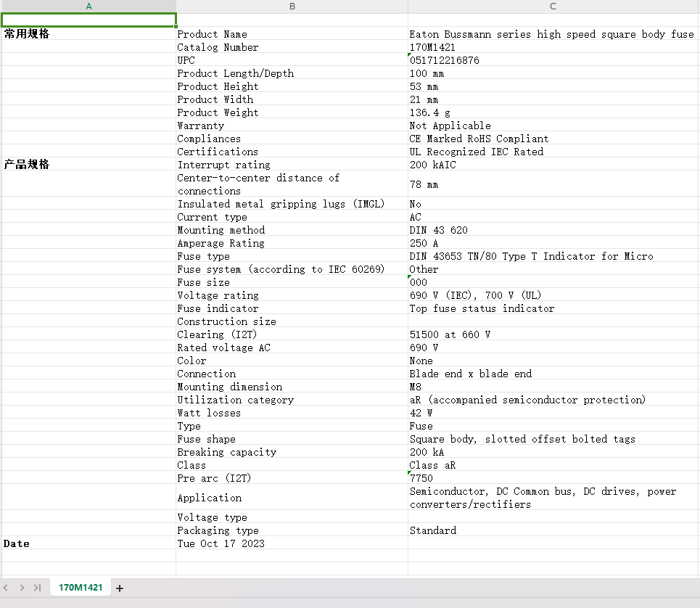Select the 'Product Width' cell
The width and height of the screenshot is (700, 608).
pyautogui.click(x=292, y=99)
